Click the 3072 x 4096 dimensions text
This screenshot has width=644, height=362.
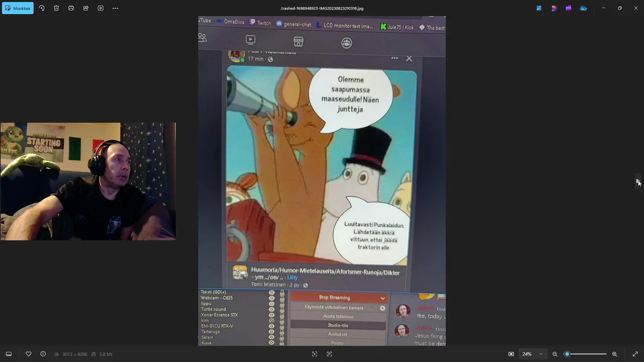(x=74, y=354)
